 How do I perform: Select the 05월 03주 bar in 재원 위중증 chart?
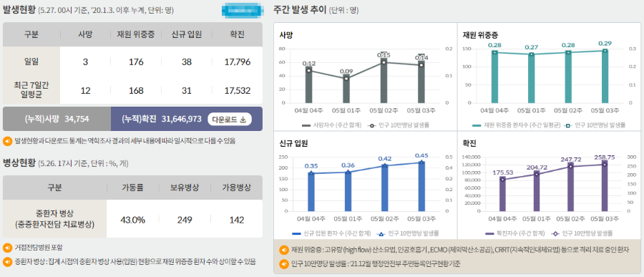click(x=605, y=76)
